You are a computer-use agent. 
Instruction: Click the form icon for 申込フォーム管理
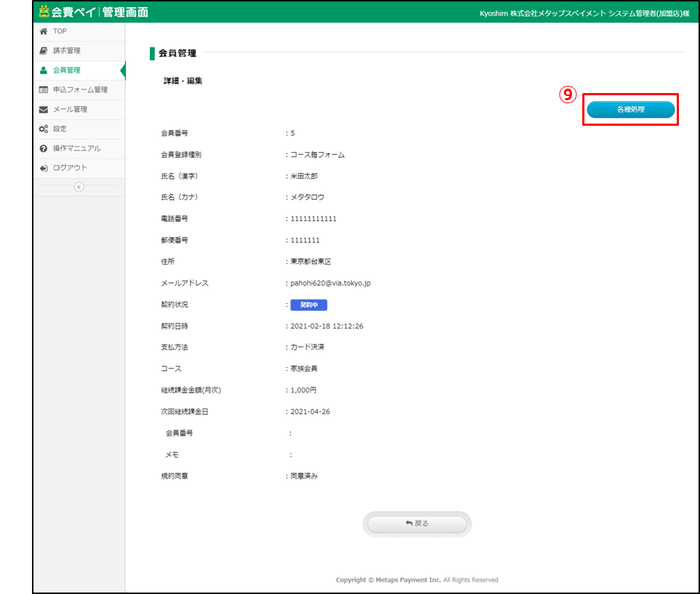tap(44, 90)
